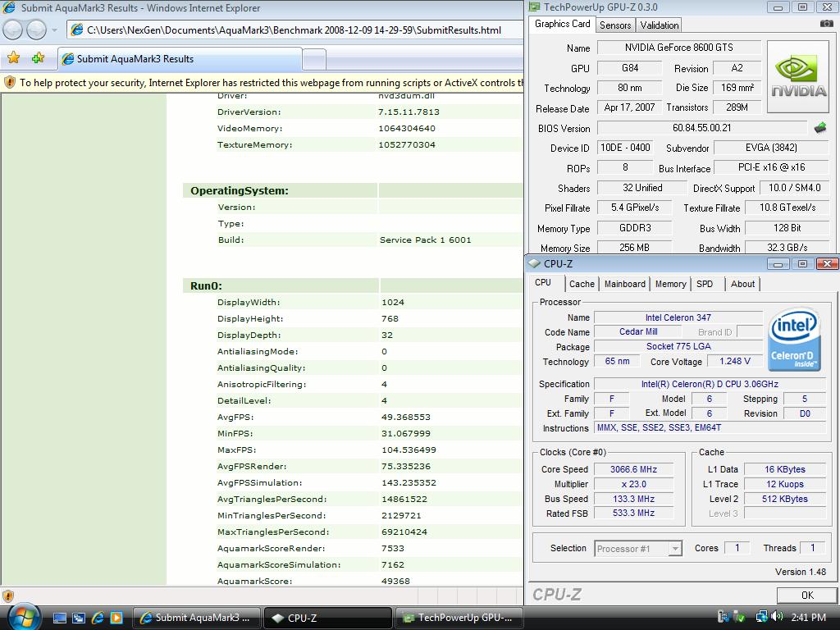Open the Windows Start orb
Image resolution: width=840 pixels, height=630 pixels.
22,617
